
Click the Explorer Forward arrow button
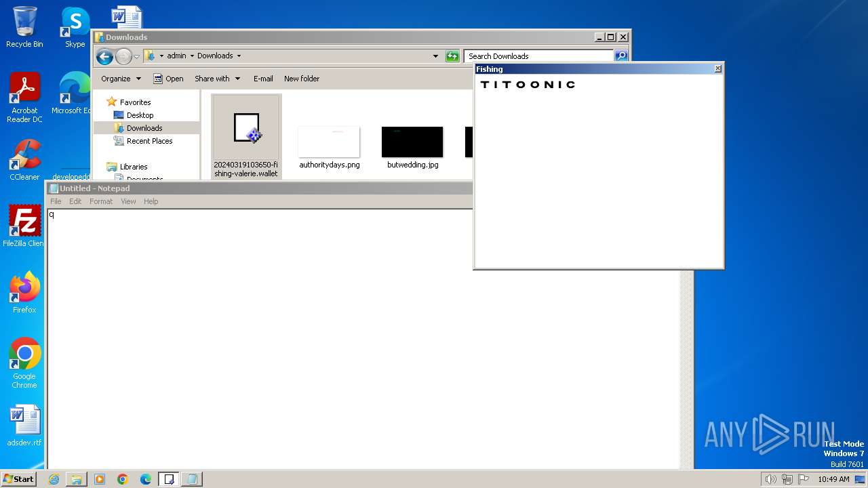(x=123, y=56)
